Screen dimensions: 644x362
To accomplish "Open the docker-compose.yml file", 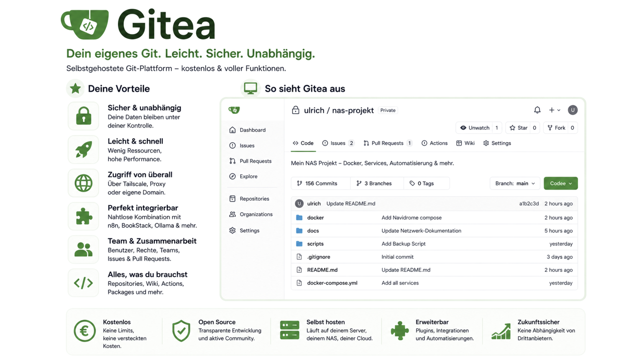I will pyautogui.click(x=332, y=283).
